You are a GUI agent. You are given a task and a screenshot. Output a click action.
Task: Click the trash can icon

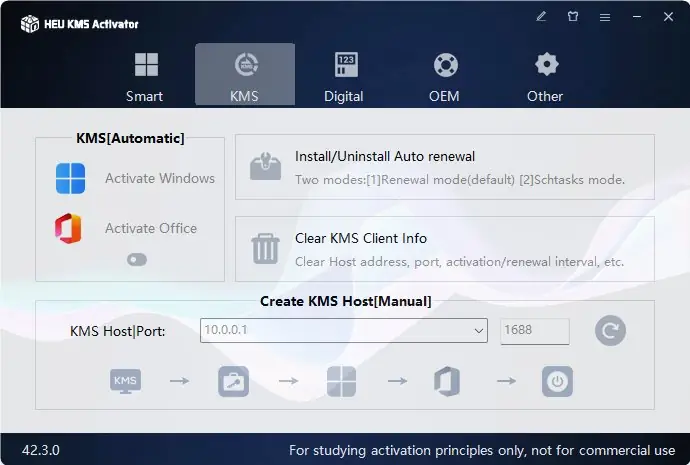[x=265, y=249]
